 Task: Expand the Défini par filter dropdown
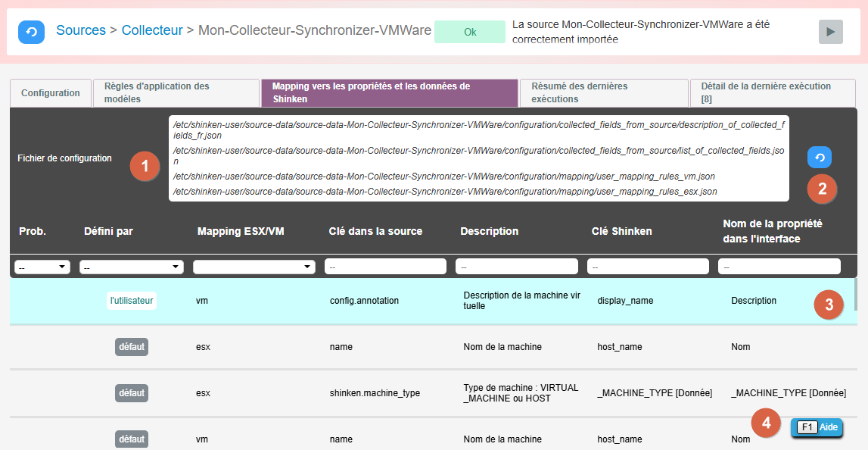(x=132, y=267)
